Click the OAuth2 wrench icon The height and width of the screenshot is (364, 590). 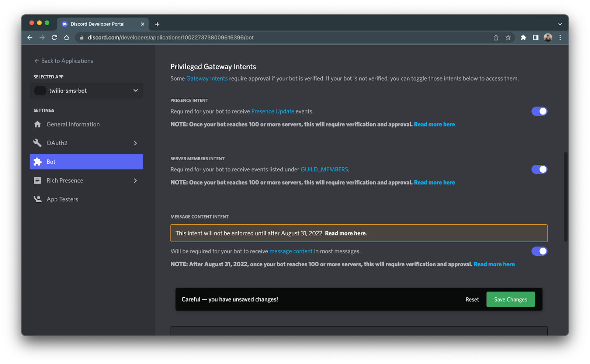38,143
